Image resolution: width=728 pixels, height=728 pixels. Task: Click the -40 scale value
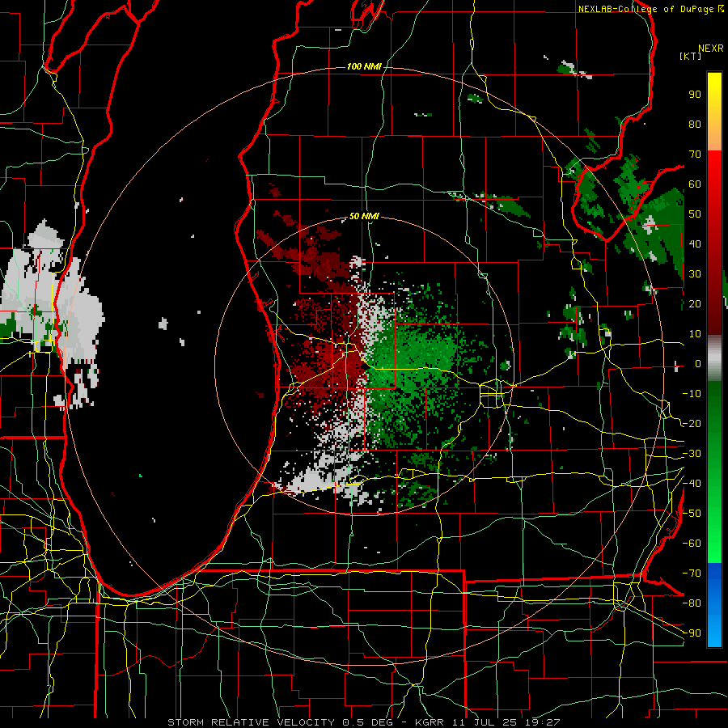692,484
